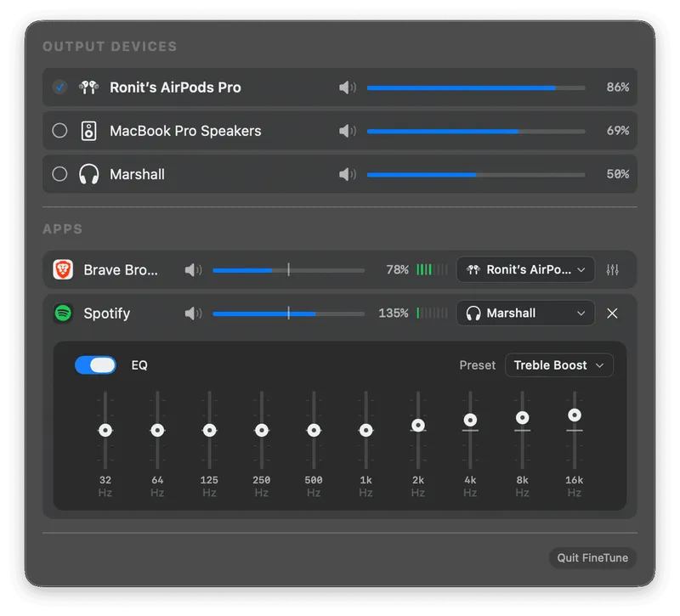Image resolution: width=680 pixels, height=616 pixels.
Task: Click Spotify's audio level meter
Action: coord(432,313)
